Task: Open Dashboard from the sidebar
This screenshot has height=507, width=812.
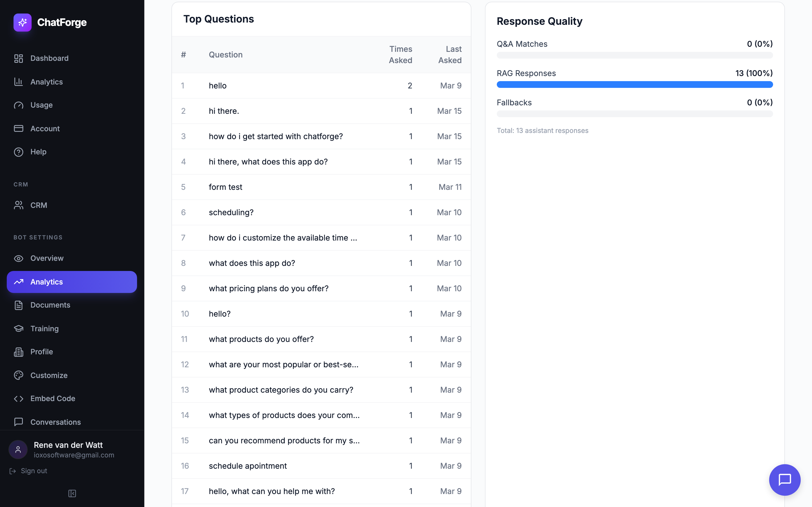Action: [49, 58]
